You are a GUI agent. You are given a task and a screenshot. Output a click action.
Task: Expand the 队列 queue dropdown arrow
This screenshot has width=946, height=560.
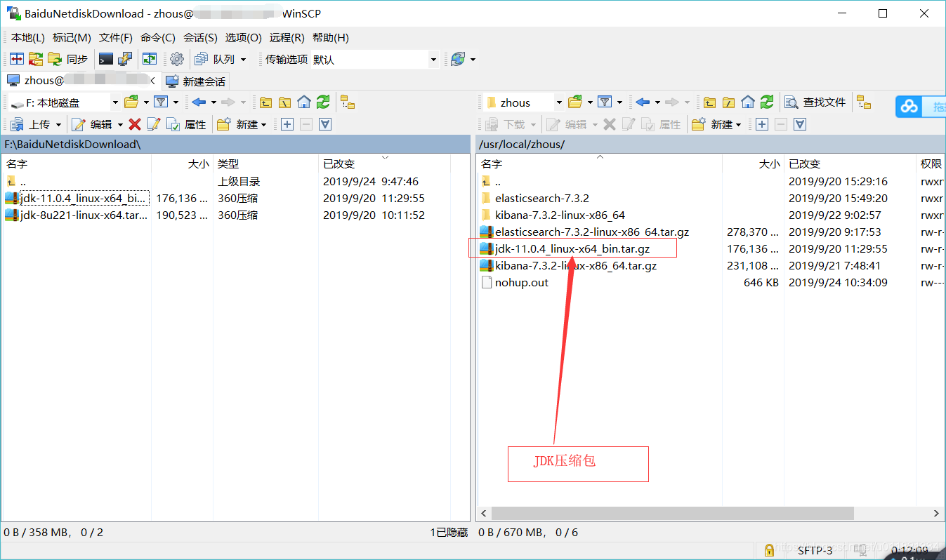tap(243, 60)
